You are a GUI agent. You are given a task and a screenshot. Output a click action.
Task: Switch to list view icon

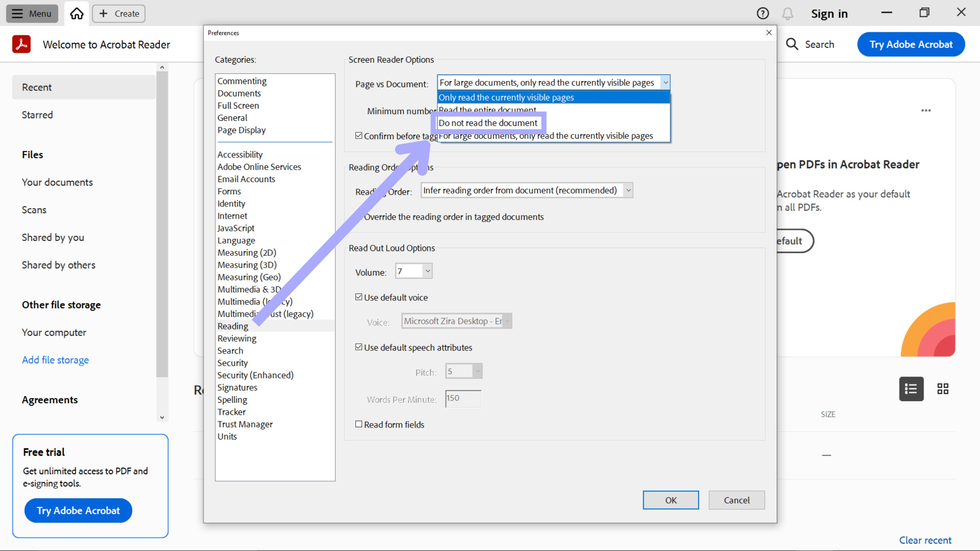911,389
